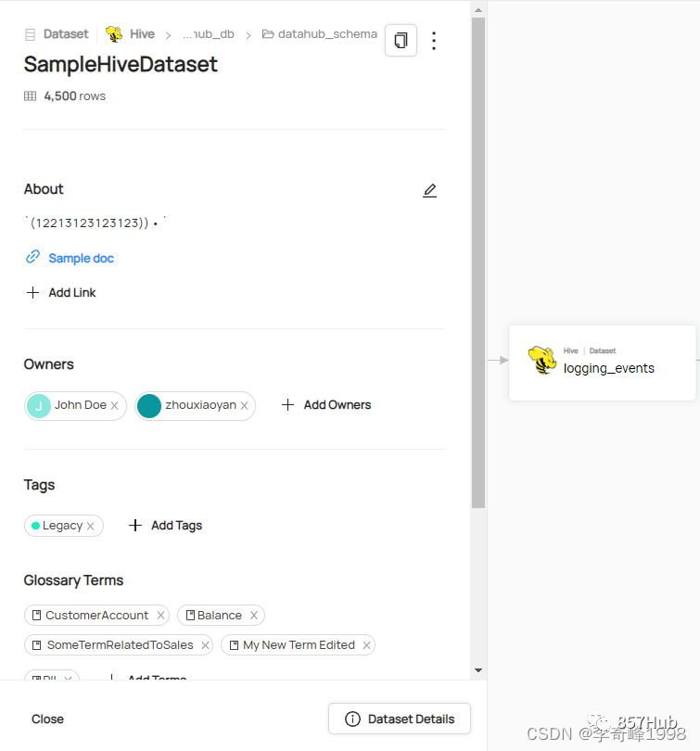700x751 pixels.
Task: Remove the CustomerAccount glossary term
Action: coord(160,616)
